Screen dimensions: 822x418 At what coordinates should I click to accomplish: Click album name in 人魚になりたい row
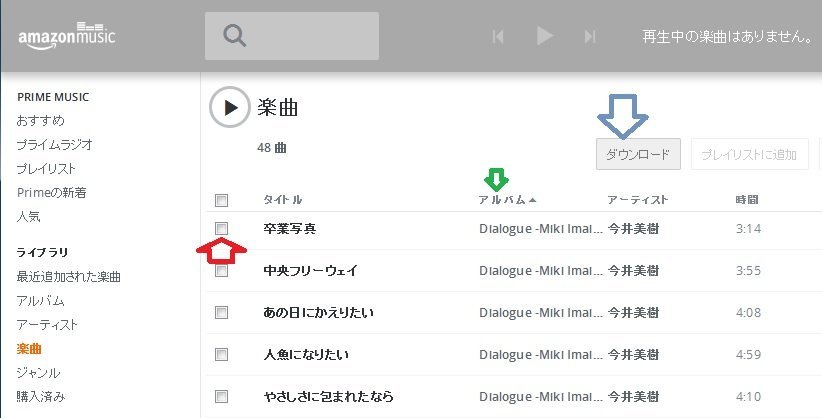pyautogui.click(x=541, y=355)
